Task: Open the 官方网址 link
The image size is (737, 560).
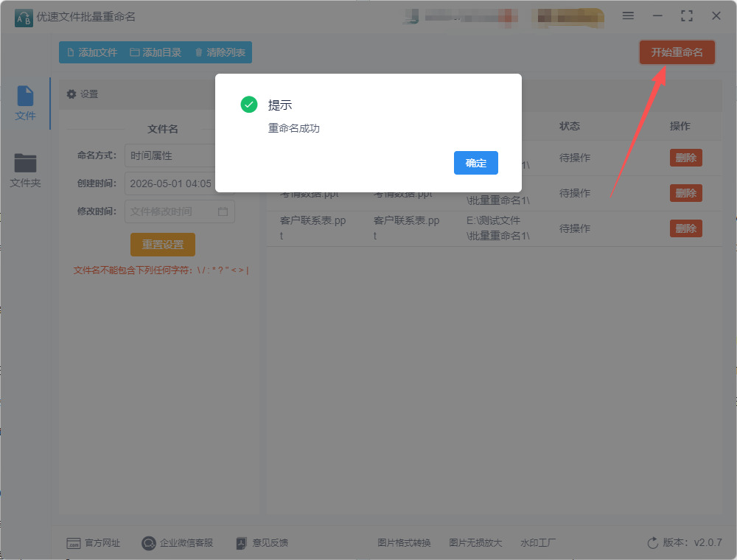Action: [93, 542]
